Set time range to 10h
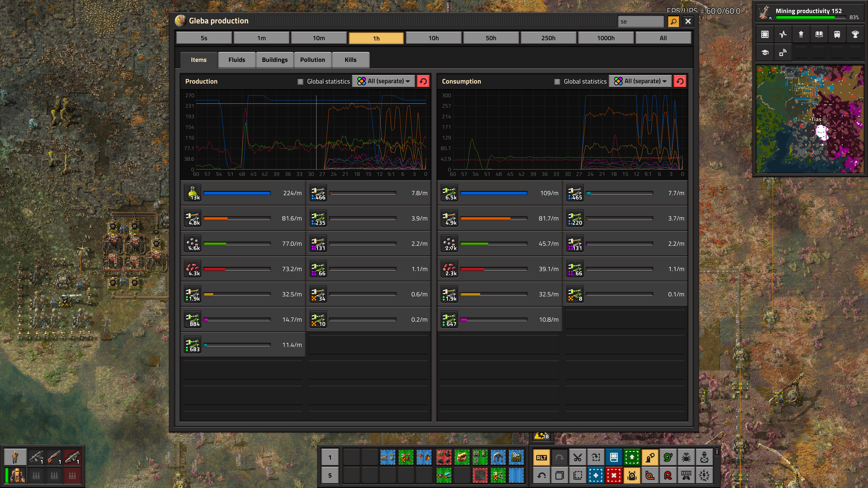 pos(434,38)
